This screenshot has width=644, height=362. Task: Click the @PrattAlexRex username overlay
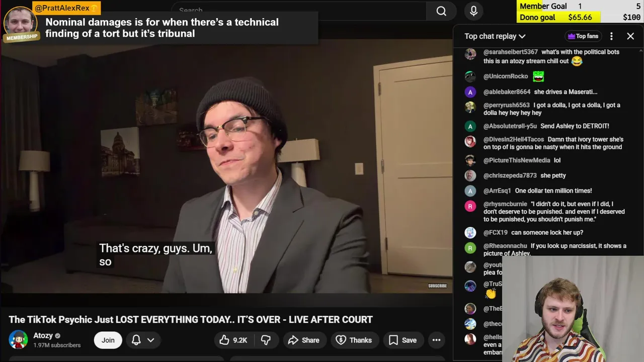66,8
